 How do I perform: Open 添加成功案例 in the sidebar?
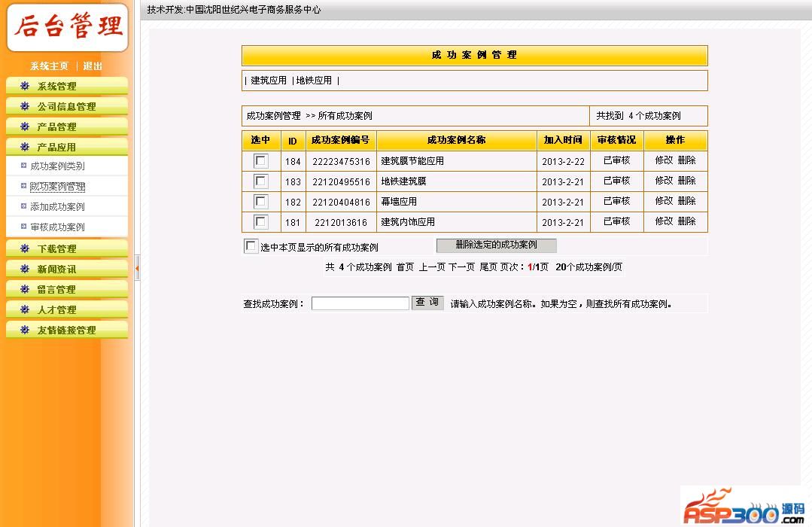(x=57, y=207)
